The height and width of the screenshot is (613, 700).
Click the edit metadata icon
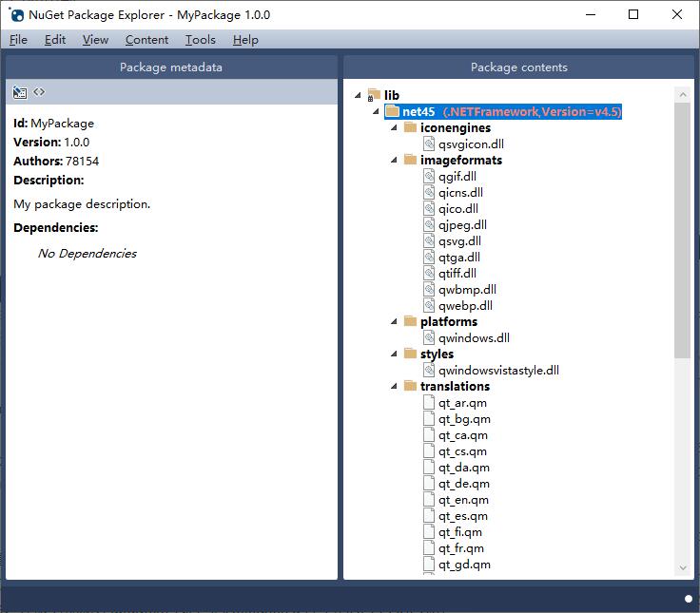click(x=20, y=92)
